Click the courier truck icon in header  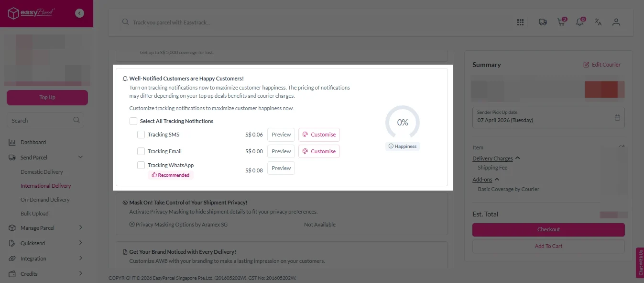tap(543, 22)
